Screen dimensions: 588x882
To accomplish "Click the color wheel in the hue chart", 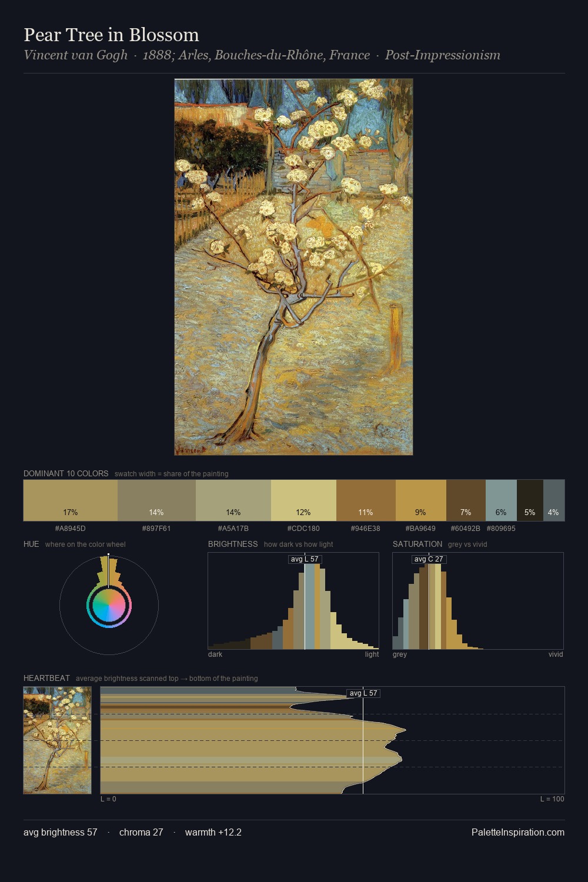I will (x=109, y=606).
